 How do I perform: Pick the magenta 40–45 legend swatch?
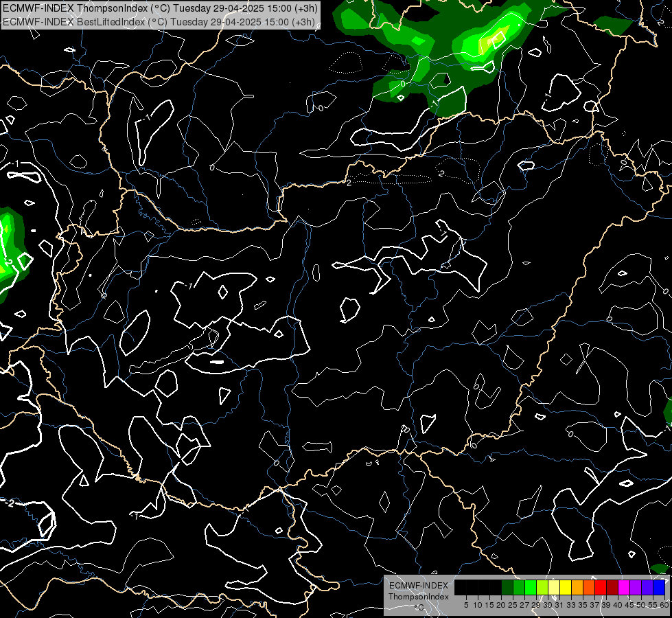tap(624, 587)
